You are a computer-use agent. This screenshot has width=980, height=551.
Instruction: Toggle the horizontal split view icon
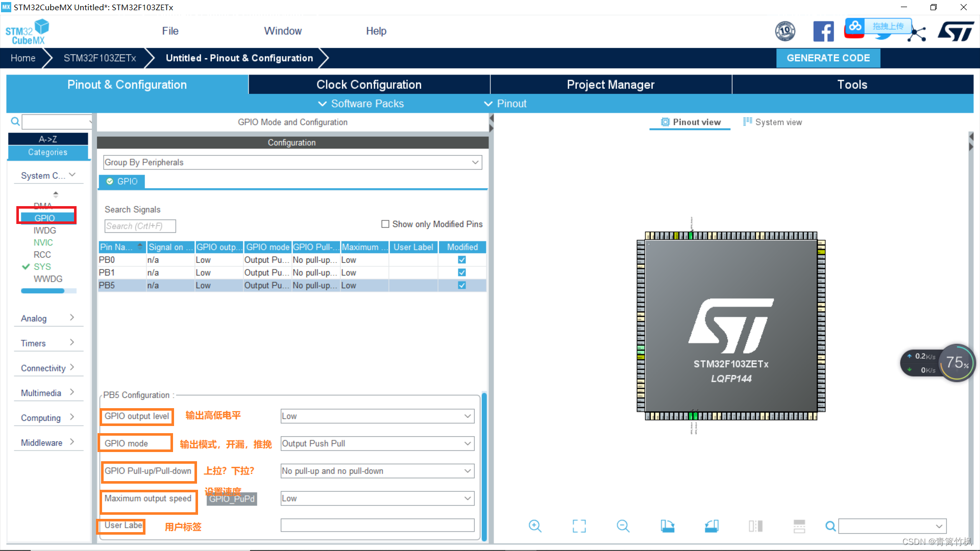click(799, 526)
